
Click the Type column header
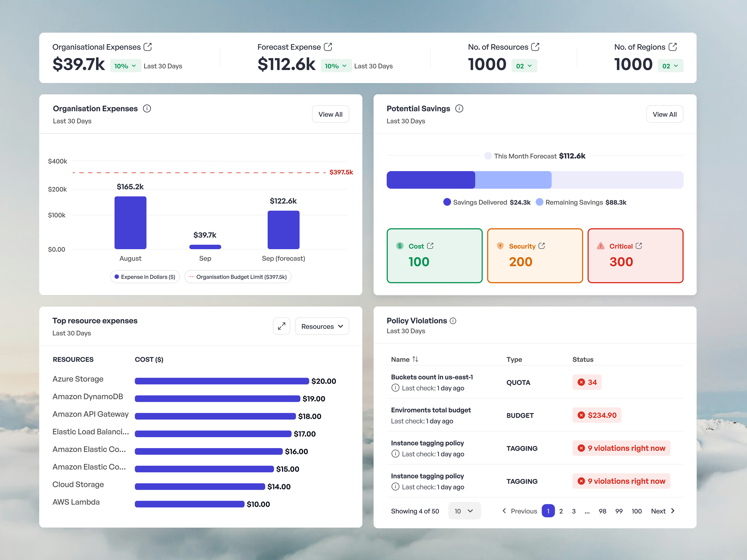click(514, 360)
